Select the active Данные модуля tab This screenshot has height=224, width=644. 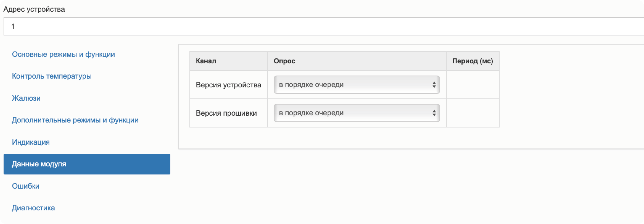[x=87, y=164]
